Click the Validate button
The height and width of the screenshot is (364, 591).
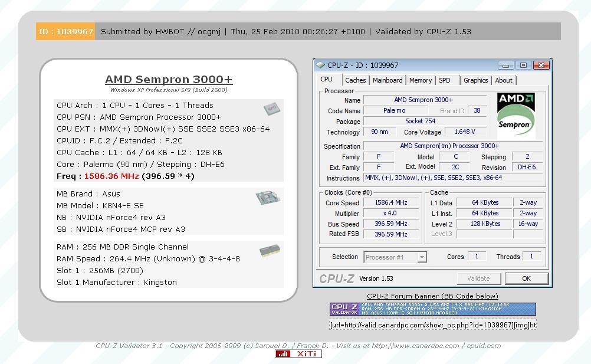479,278
